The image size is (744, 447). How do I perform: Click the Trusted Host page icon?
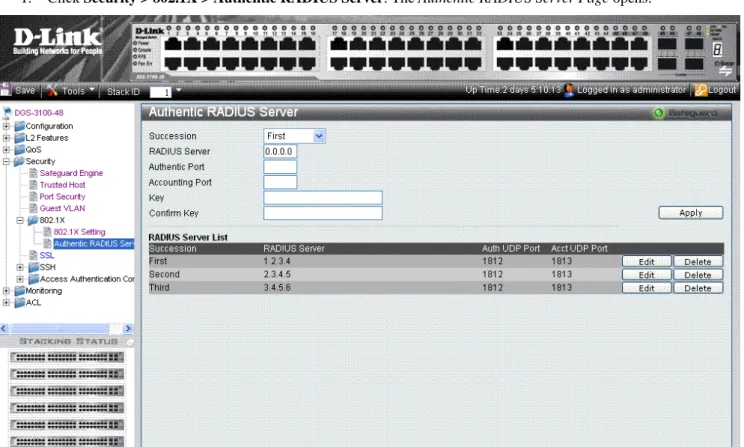point(33,185)
